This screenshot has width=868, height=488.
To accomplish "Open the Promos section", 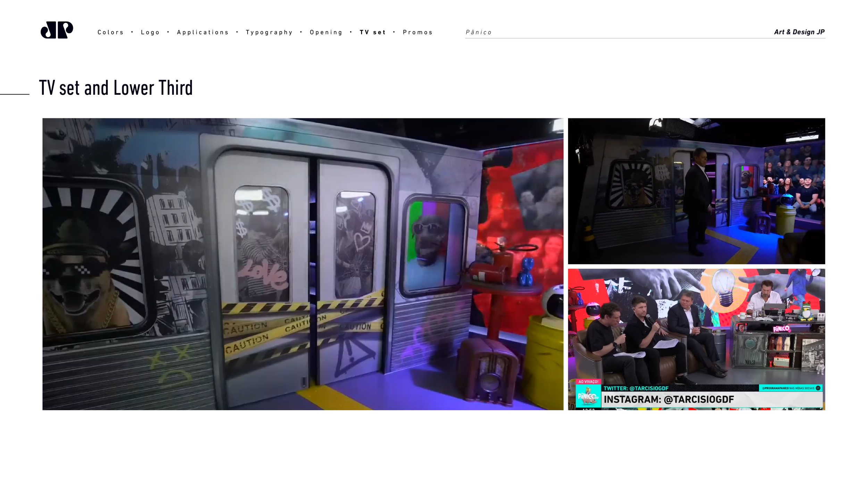I will click(418, 32).
